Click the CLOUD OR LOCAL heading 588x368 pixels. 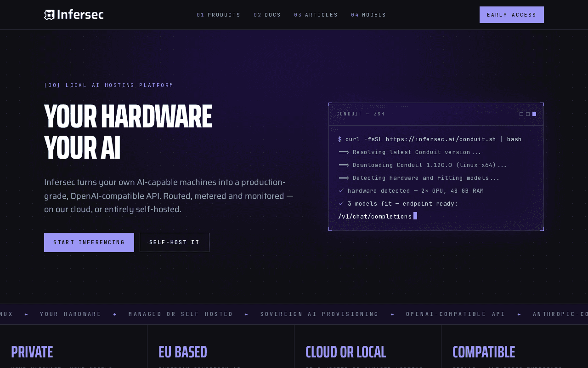pyautogui.click(x=346, y=352)
